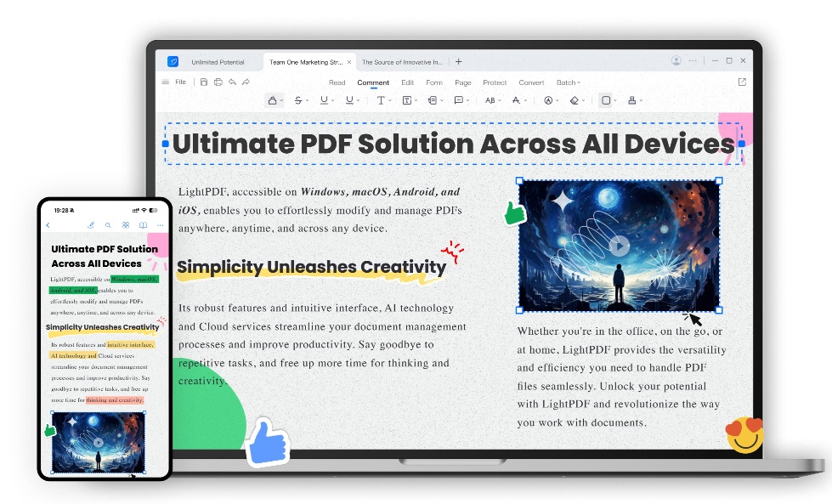Tap the phone's back arrow
Viewport: 832px width, 504px height.
click(x=48, y=225)
